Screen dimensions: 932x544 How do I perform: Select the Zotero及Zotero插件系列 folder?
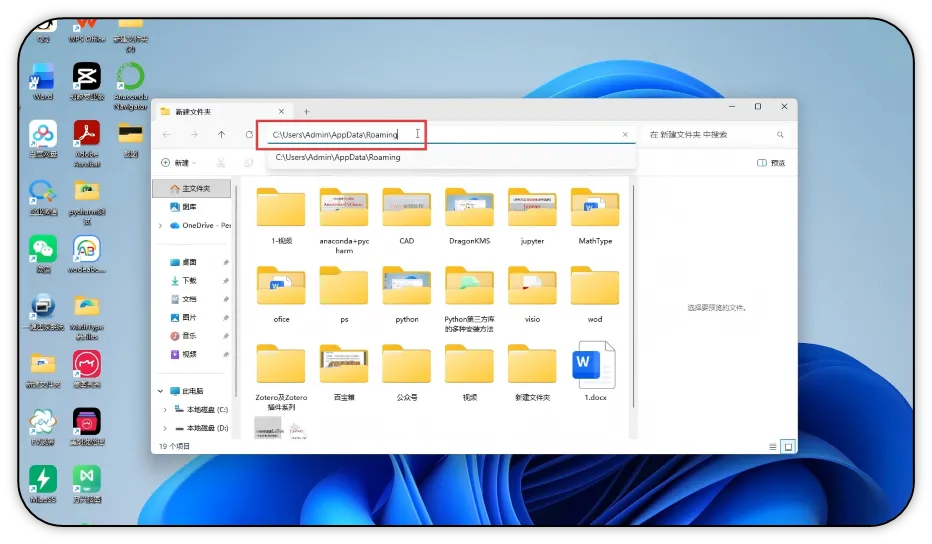281,377
